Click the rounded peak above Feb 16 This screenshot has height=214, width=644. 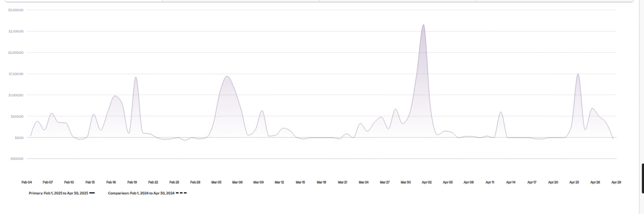pyautogui.click(x=115, y=96)
